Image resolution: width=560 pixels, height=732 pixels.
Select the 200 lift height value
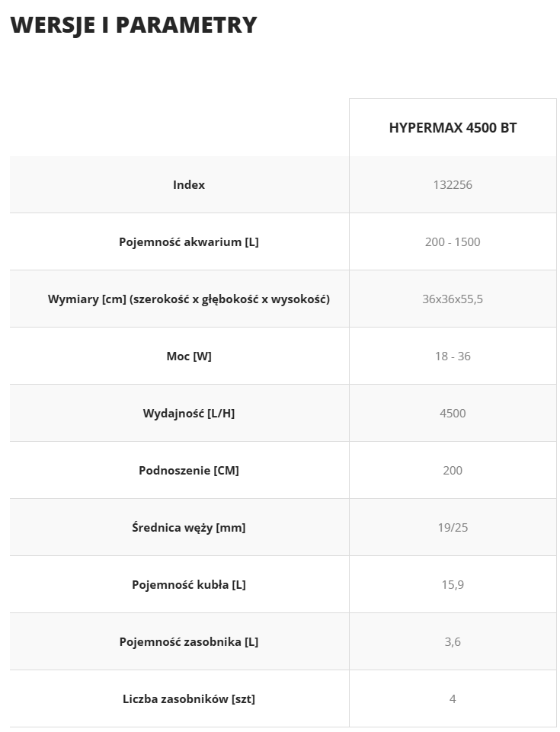pyautogui.click(x=453, y=471)
